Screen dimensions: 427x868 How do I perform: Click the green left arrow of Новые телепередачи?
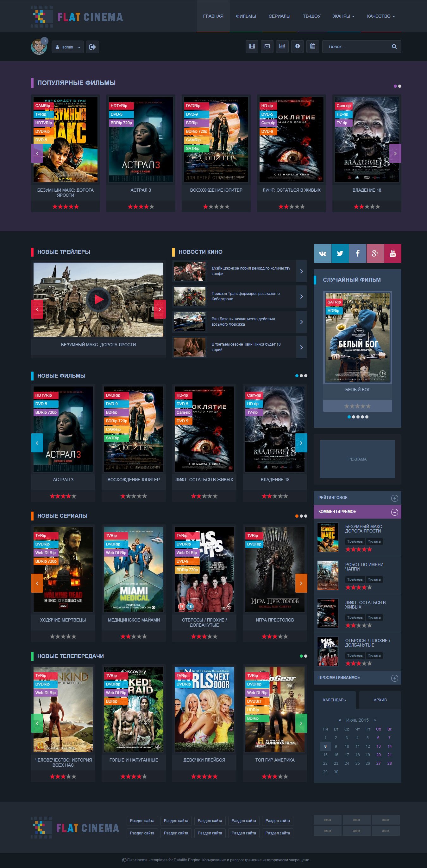pyautogui.click(x=37, y=723)
